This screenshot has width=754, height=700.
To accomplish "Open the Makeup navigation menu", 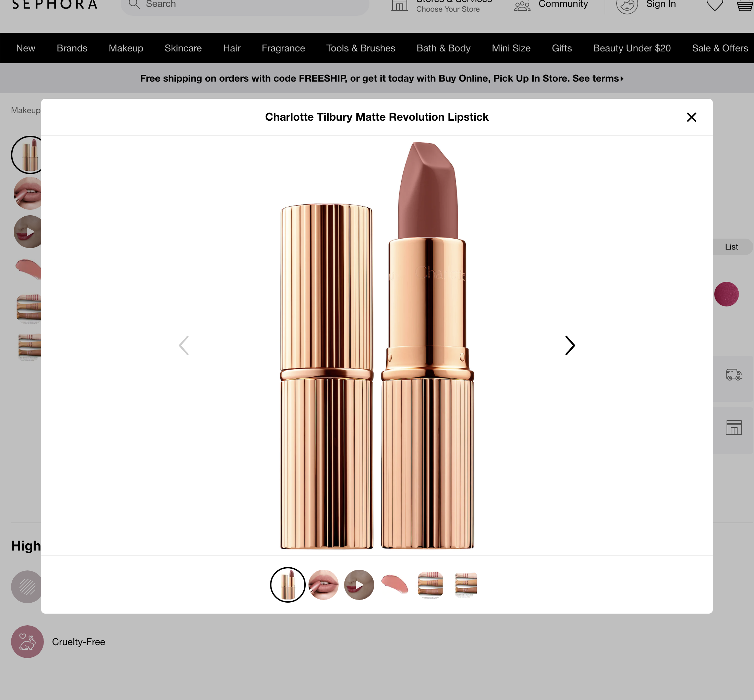I will click(x=126, y=48).
